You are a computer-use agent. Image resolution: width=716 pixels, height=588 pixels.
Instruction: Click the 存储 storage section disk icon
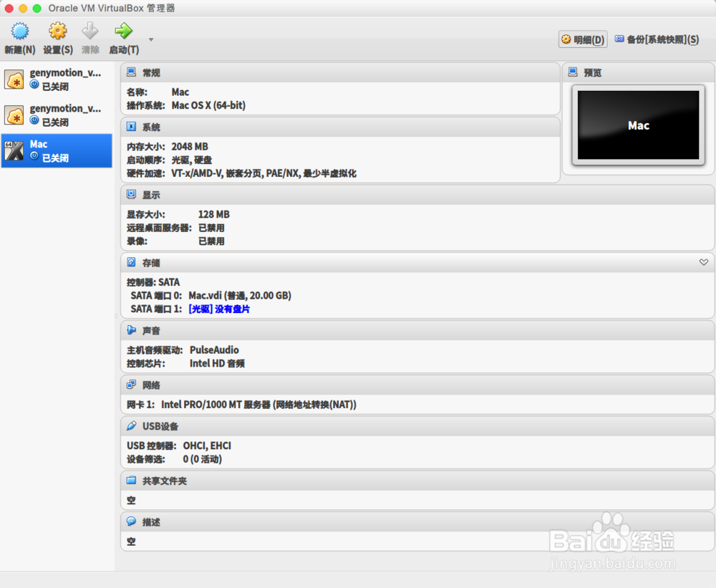[x=130, y=262]
